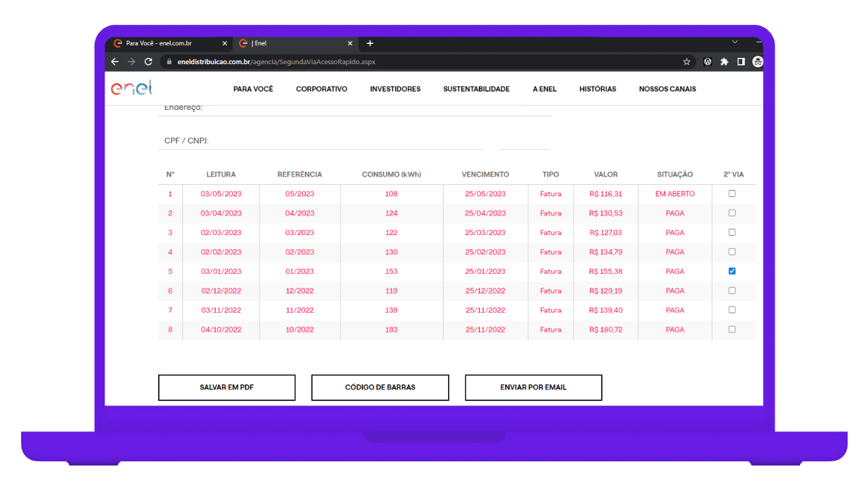
Task: Reload the page with the refresh icon
Action: pos(148,62)
